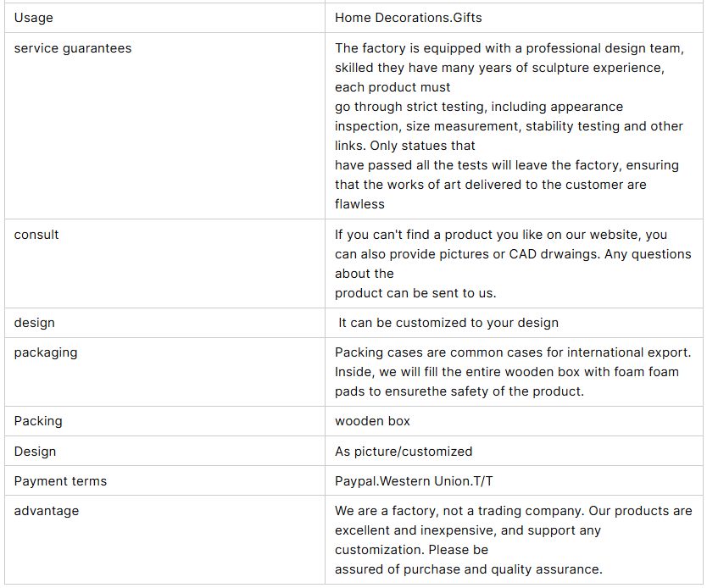707x588 pixels.
Task: Click the word flawless in service guarantees
Action: pyautogui.click(x=359, y=204)
